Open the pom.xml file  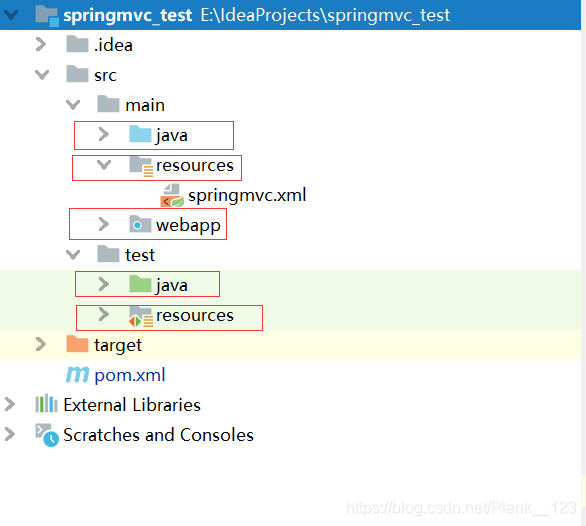[130, 375]
